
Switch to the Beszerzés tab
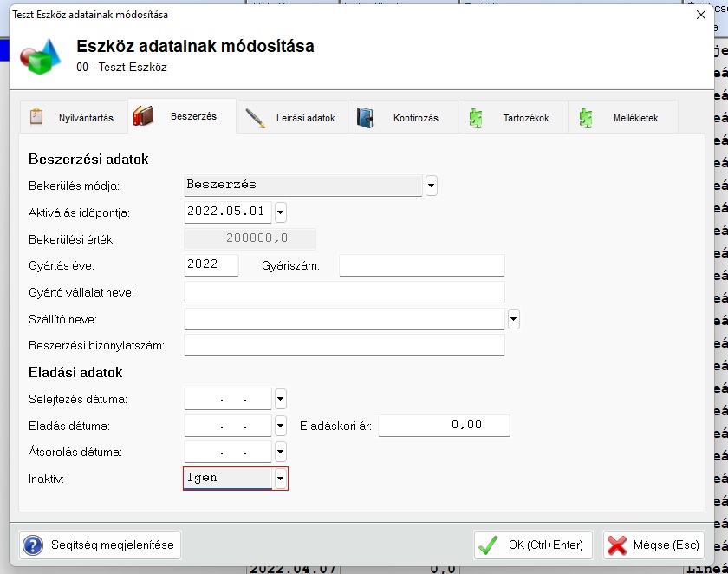[182, 116]
